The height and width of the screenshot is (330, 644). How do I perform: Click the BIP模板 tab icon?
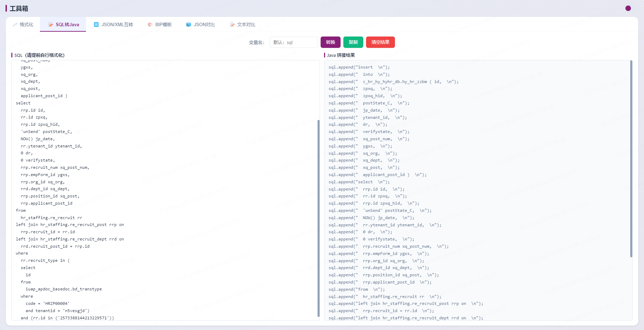tap(150, 24)
